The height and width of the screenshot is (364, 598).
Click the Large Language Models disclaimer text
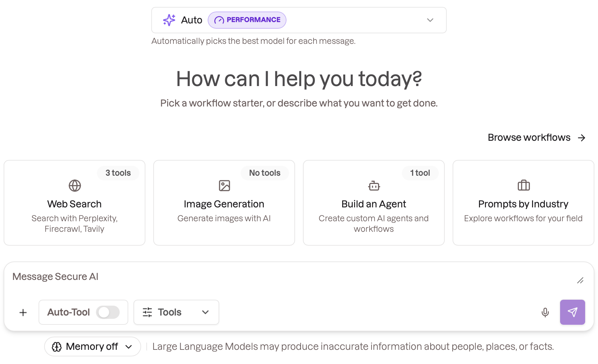(353, 347)
